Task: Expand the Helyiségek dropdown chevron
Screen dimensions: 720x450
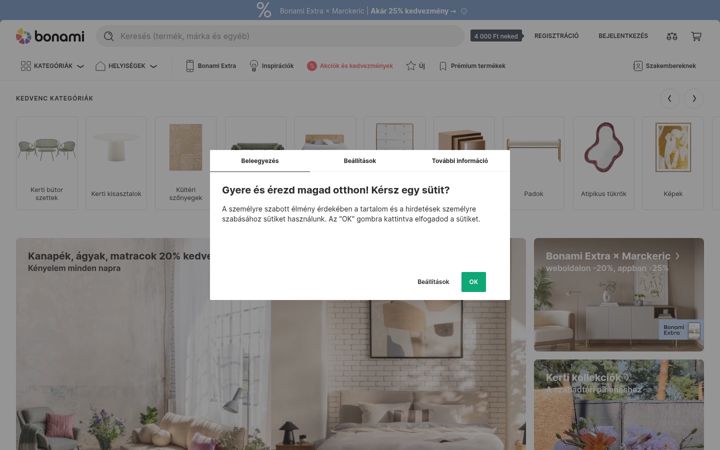Action: 153,66
